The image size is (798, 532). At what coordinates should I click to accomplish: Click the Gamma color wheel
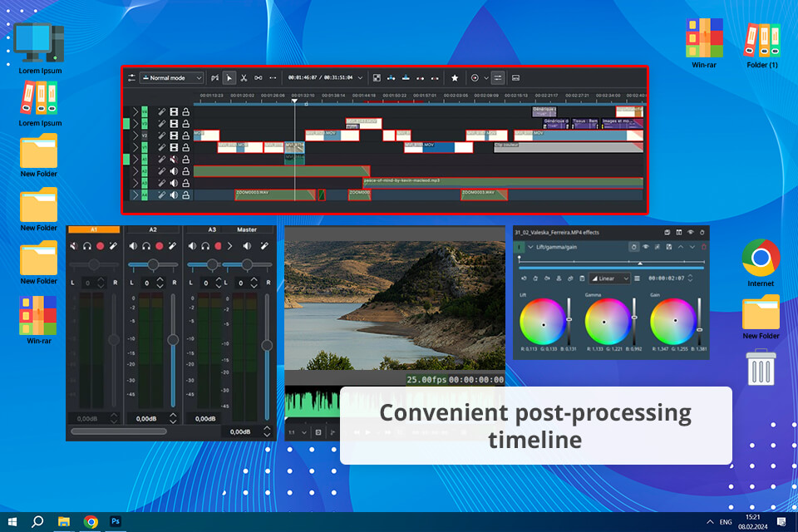(x=607, y=321)
